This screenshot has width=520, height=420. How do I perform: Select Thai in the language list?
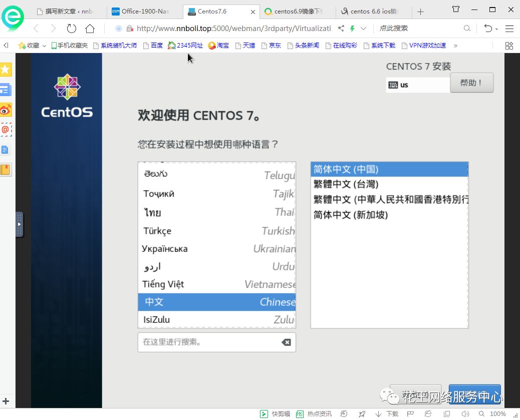click(x=216, y=212)
